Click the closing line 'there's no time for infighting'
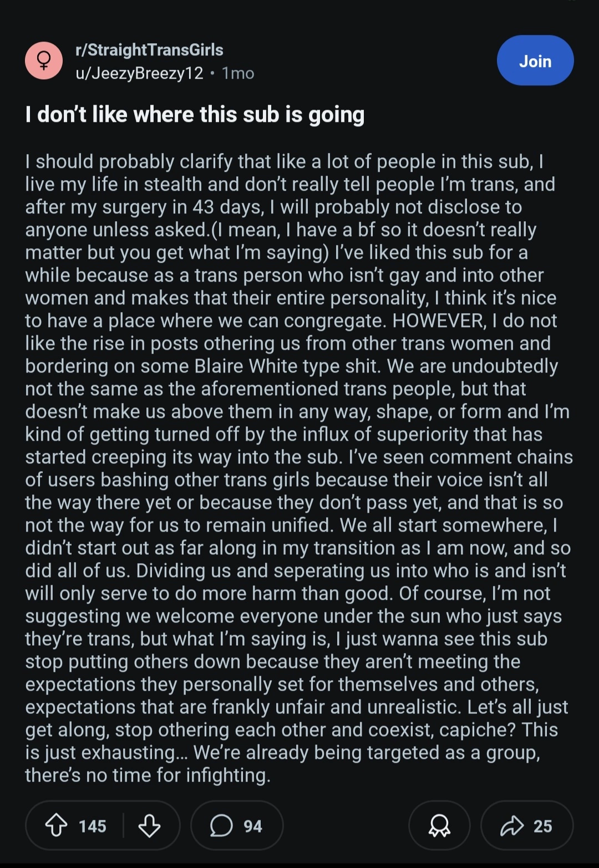 point(148,775)
